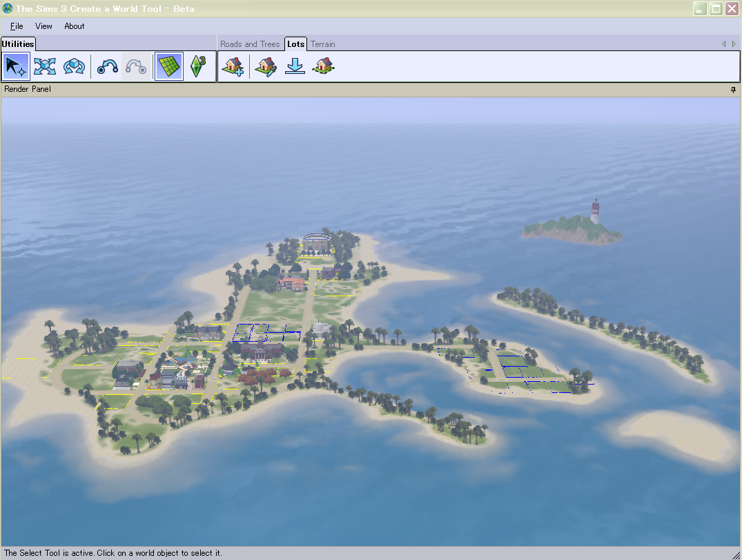Activate the Rotate tool
742x560 pixels.
[x=74, y=66]
